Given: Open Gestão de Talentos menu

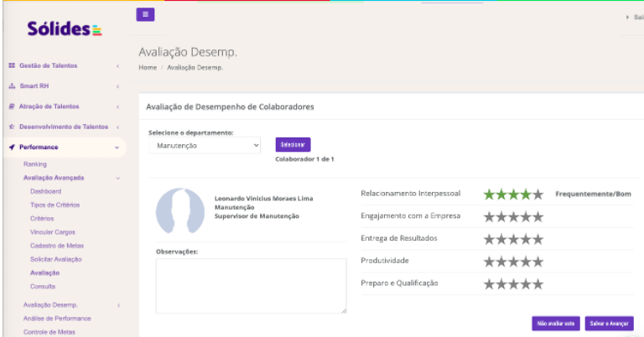Looking at the screenshot, I should click(x=48, y=65).
